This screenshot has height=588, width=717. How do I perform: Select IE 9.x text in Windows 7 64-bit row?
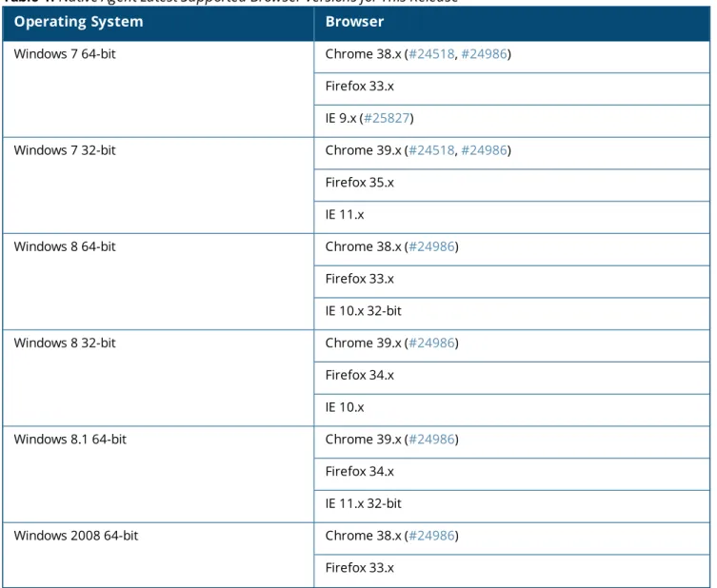341,118
